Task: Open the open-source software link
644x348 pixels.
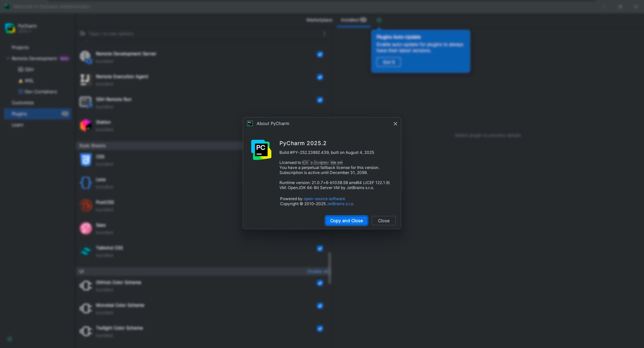Action: click(324, 199)
